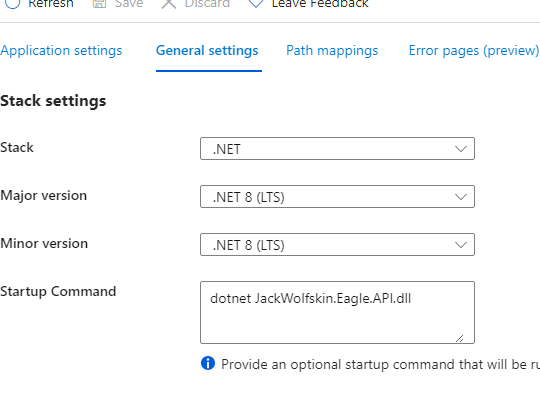Expand the Minor version dropdown chevron
540x398 pixels.
[461, 245]
